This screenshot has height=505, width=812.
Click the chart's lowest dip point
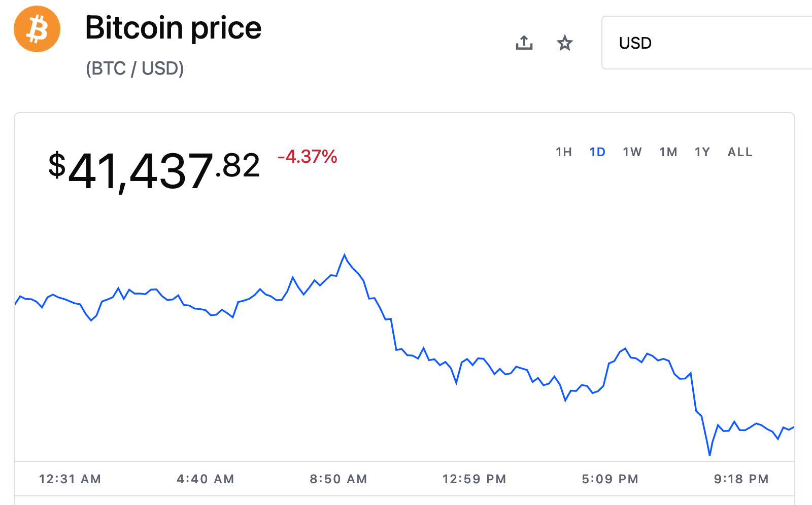point(709,454)
